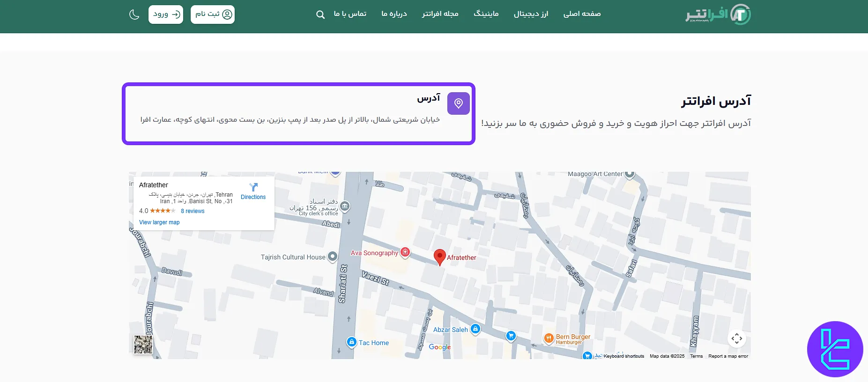Go to the ماینینگ menu item

486,14
